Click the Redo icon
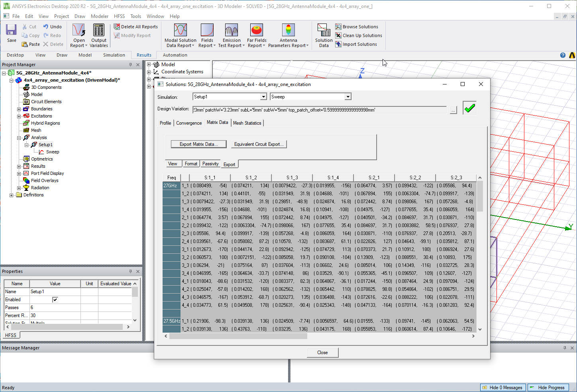Screen dimensions: 577x392 (x=46, y=35)
